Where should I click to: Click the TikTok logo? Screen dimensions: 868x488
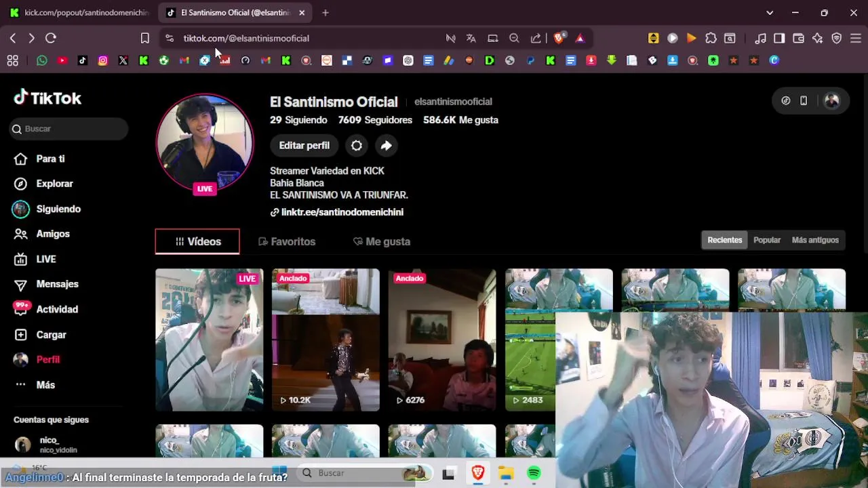coord(47,98)
